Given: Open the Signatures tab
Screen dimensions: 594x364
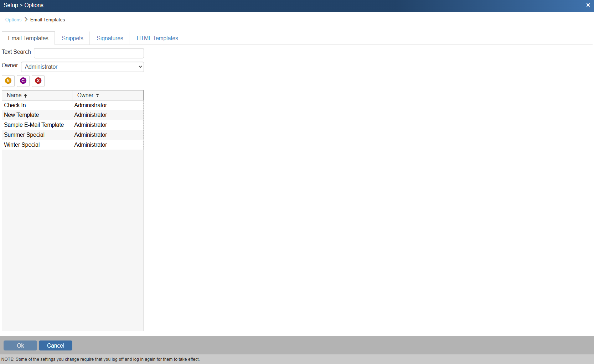Looking at the screenshot, I should (110, 38).
